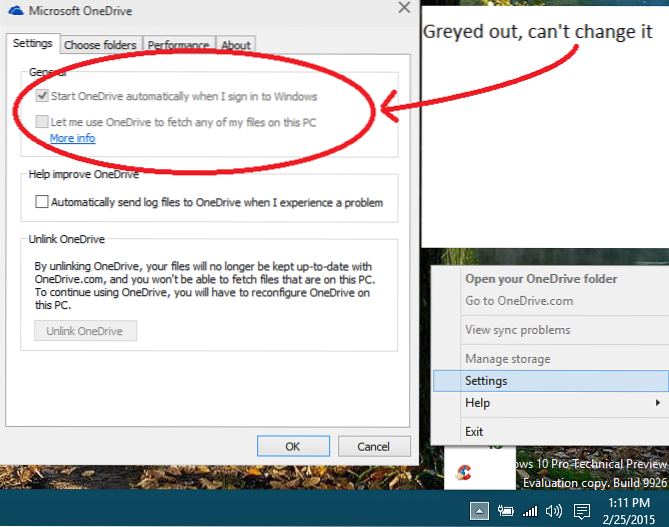Open the Performance tab
This screenshot has width=669, height=527.
pos(178,45)
